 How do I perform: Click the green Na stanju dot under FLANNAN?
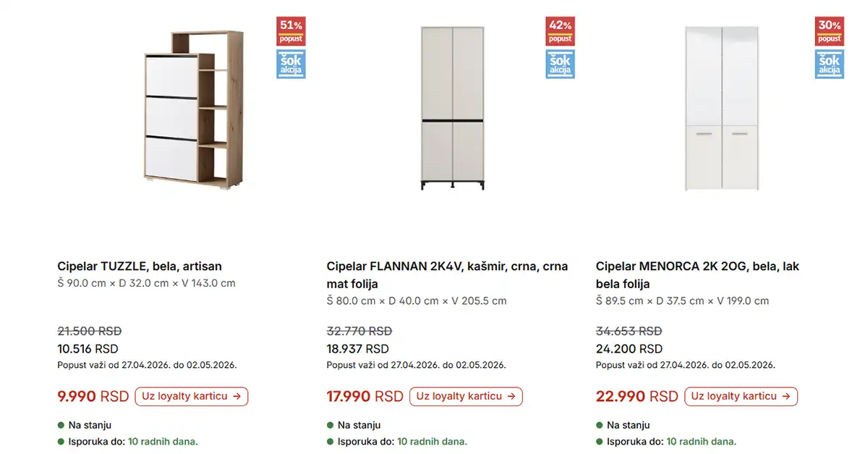329,425
